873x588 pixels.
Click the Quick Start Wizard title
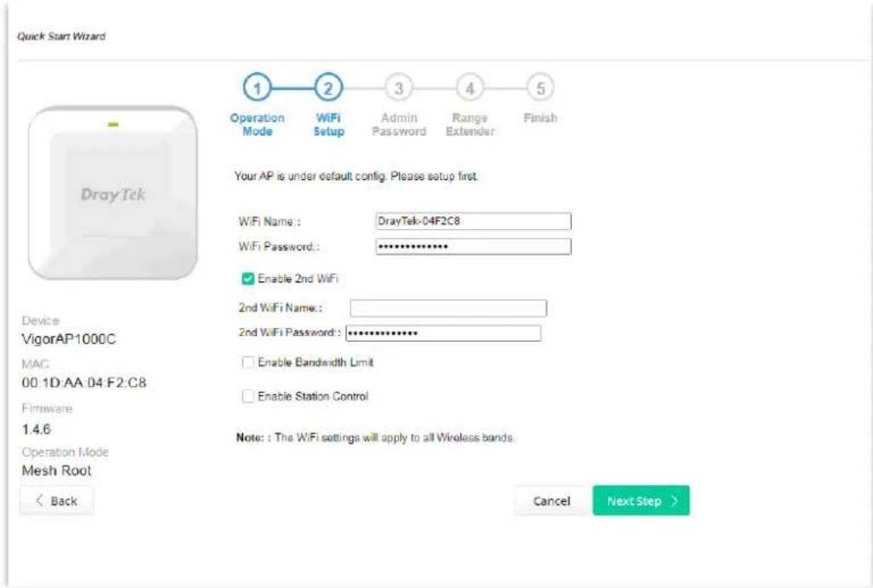tap(61, 37)
